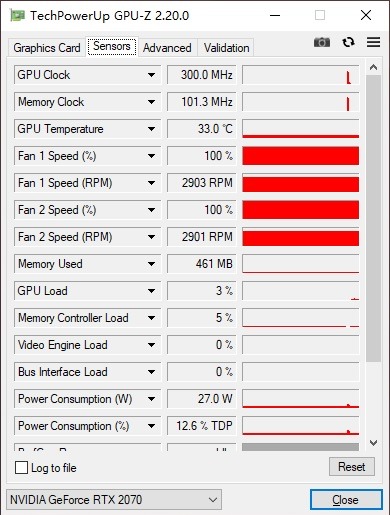This screenshot has height=515, width=390.
Task: Click the Fan 1 Speed (%) red graph
Action: click(x=301, y=156)
